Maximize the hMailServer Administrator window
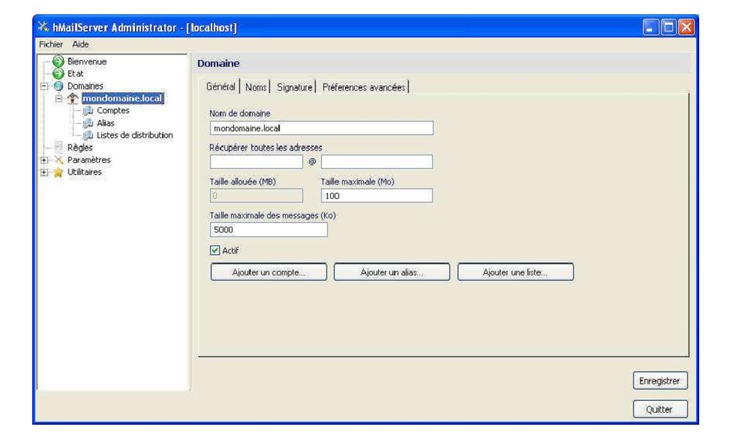The height and width of the screenshot is (433, 739). click(x=668, y=27)
